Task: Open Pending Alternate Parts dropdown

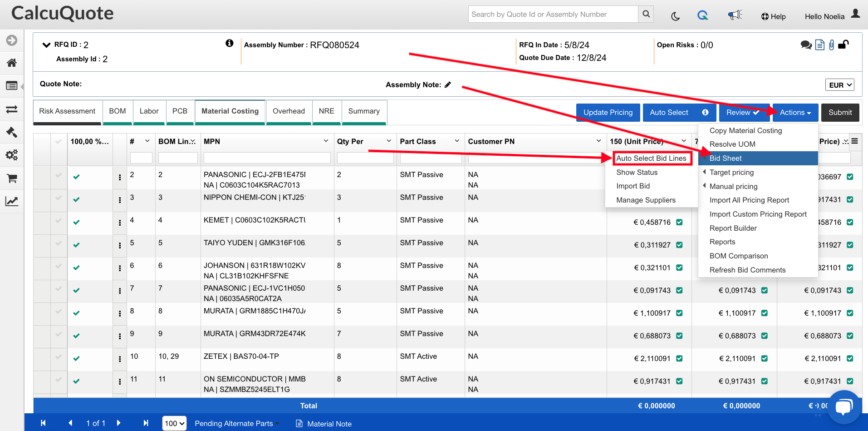Action: click(x=237, y=423)
